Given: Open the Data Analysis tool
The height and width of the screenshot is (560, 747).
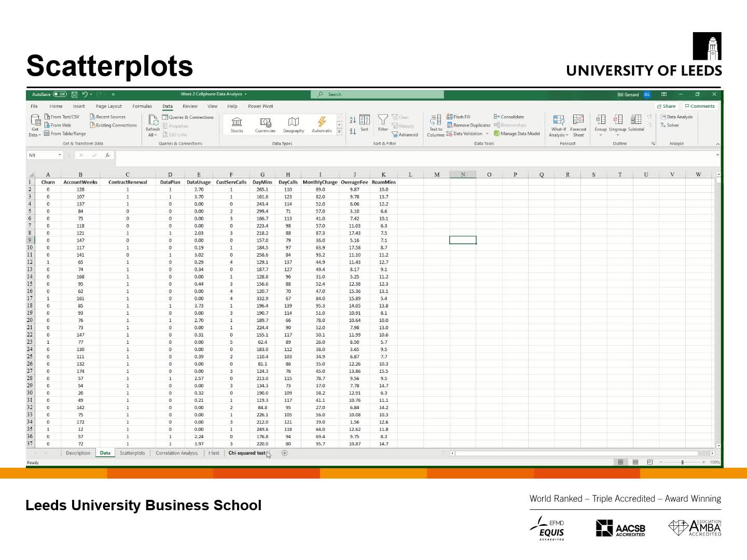Looking at the screenshot, I should [x=676, y=117].
